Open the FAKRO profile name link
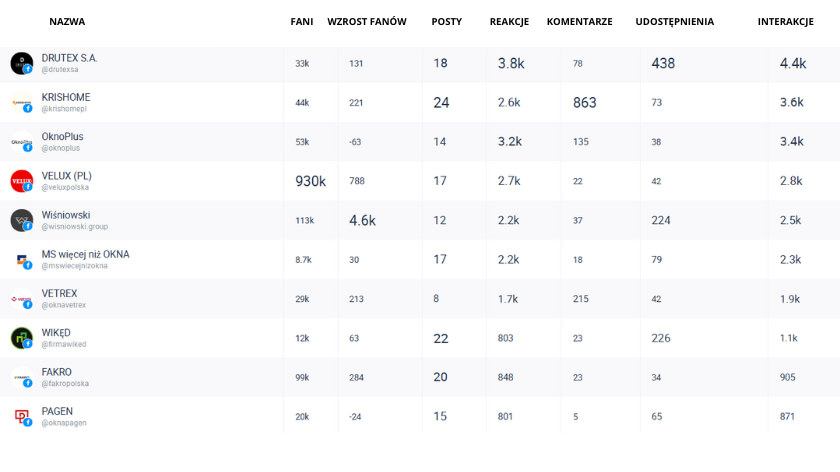The image size is (840, 472). [x=56, y=372]
